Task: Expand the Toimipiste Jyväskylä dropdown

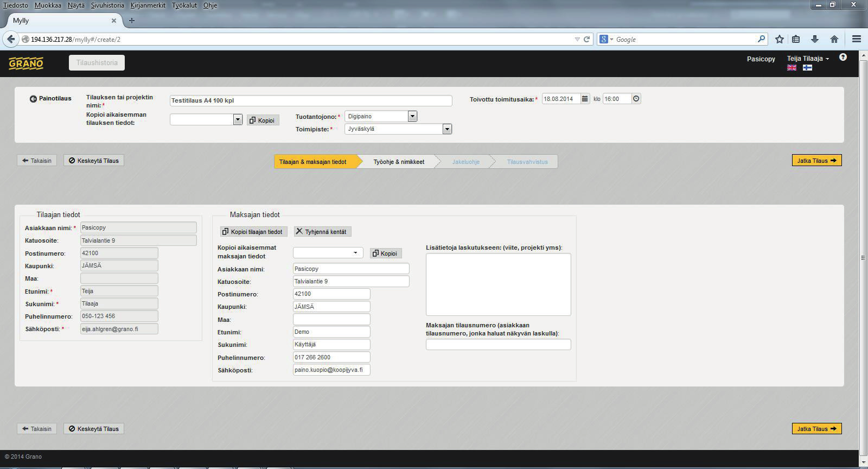Action: pyautogui.click(x=447, y=129)
